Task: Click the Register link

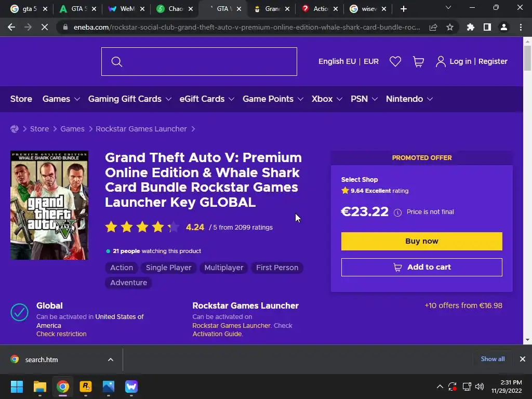Action: 493,61
